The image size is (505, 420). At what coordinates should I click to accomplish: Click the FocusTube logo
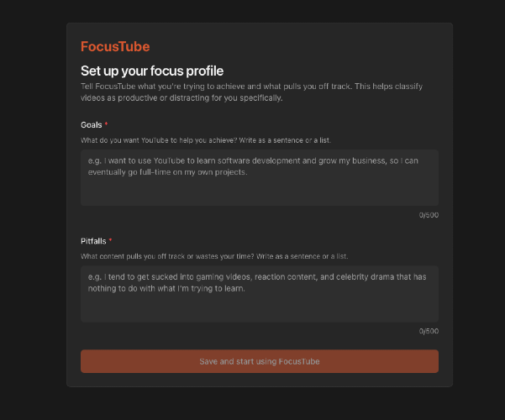point(115,47)
